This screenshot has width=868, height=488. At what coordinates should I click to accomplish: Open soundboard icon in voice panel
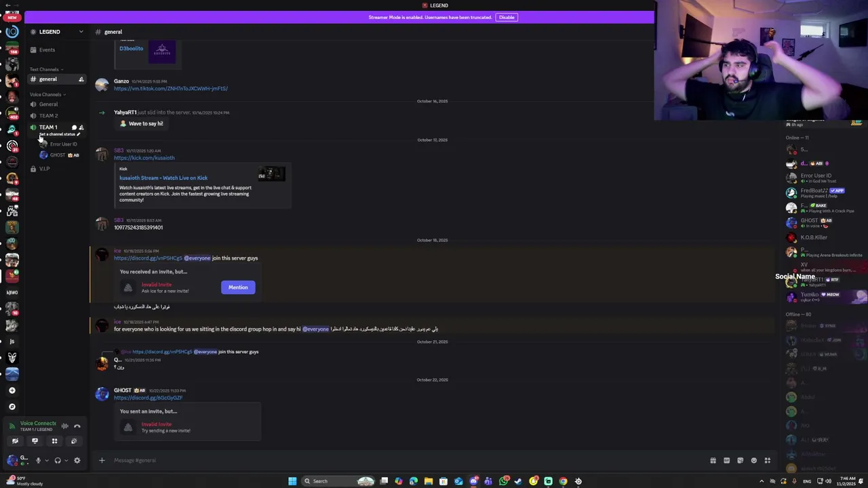pos(74,441)
